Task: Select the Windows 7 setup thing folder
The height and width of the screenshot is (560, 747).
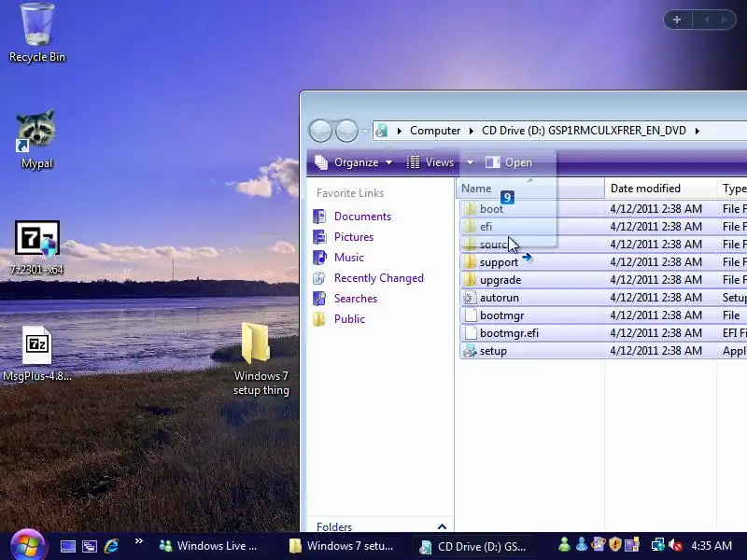Action: click(x=261, y=359)
